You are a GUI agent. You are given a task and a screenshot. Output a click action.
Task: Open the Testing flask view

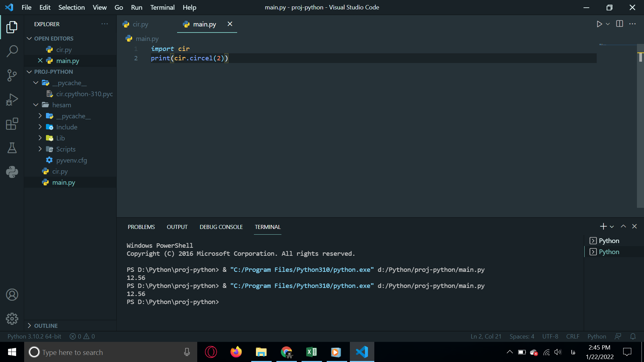(x=12, y=148)
